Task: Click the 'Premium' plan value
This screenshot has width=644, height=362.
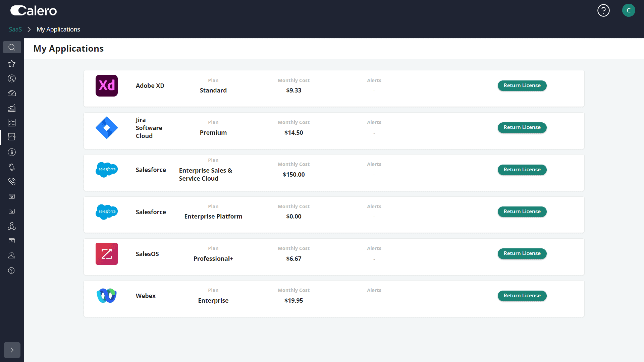Action: pyautogui.click(x=213, y=133)
